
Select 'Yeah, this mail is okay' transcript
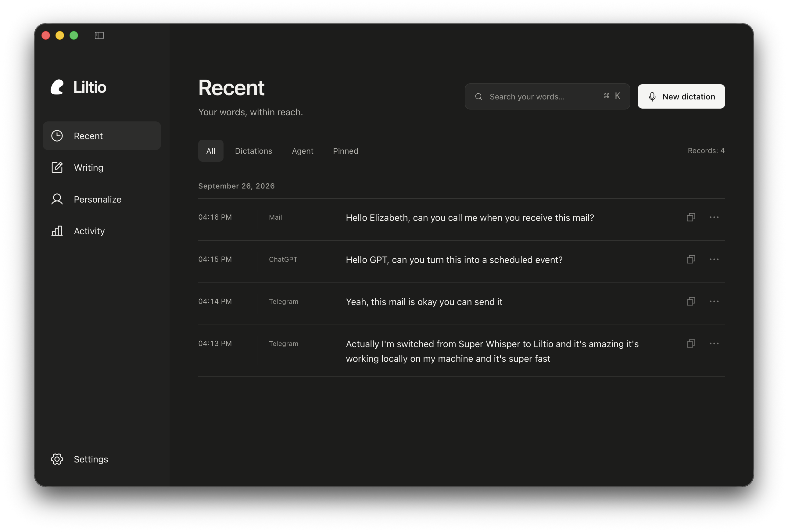pos(424,302)
